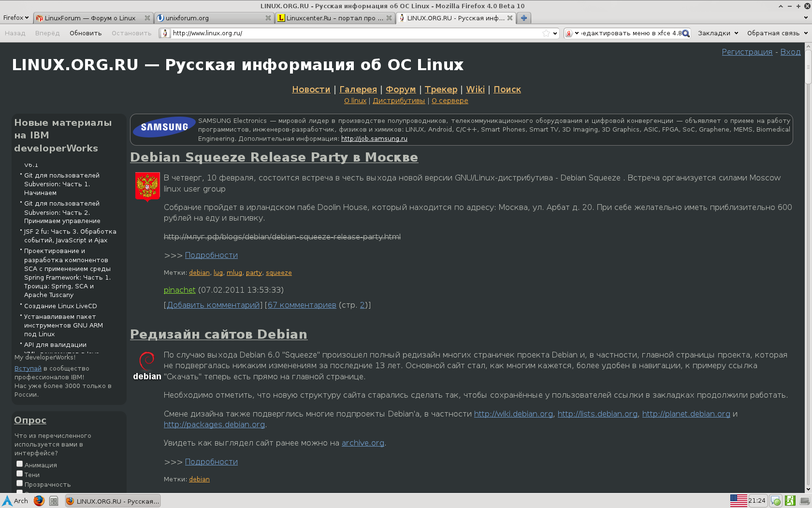Open the Firefox menu button
This screenshot has height=508, width=812.
(16, 18)
